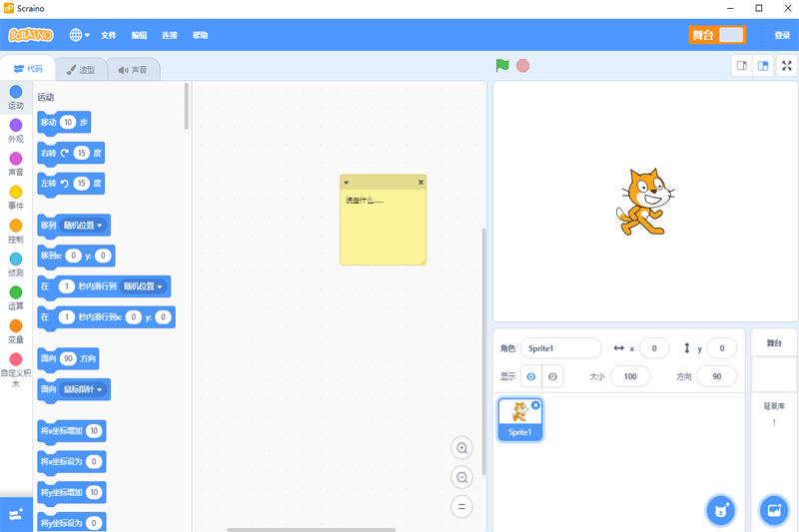This screenshot has height=532, width=799.
Task: Show the sprite with eye icon
Action: click(x=531, y=376)
